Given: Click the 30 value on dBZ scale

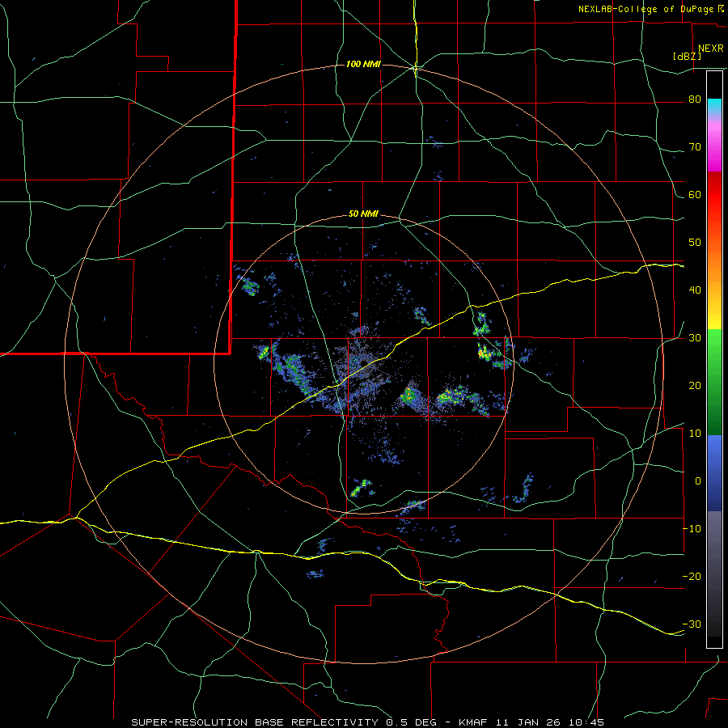Looking at the screenshot, I should (695, 337).
